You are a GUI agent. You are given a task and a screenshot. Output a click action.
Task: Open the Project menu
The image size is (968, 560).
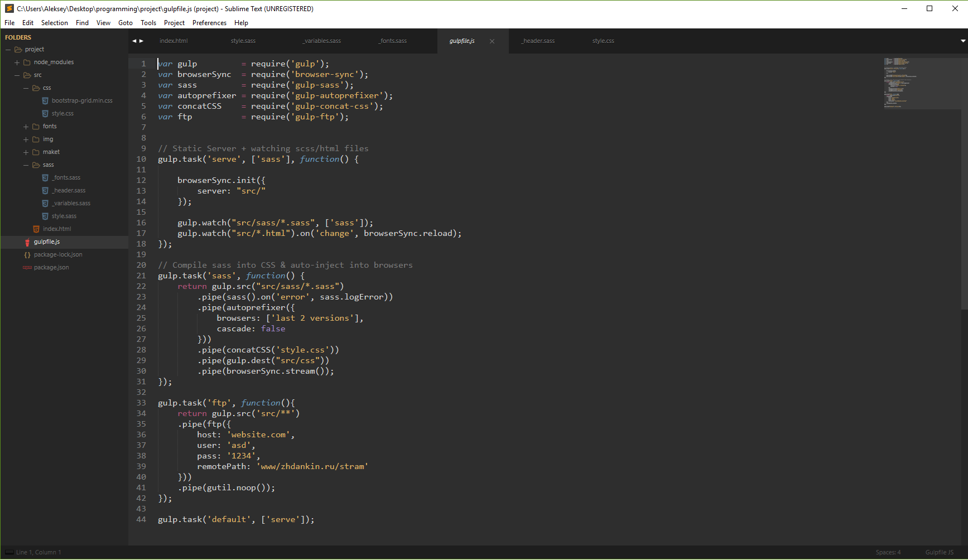point(174,23)
